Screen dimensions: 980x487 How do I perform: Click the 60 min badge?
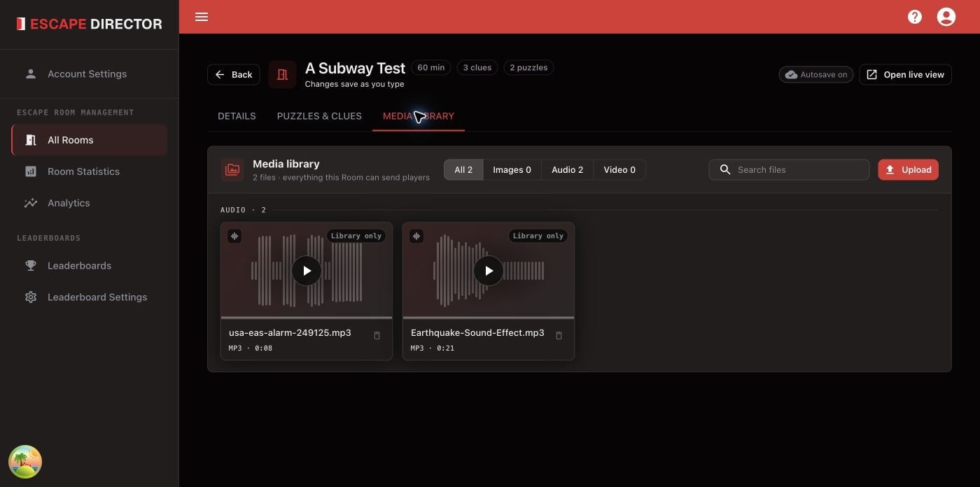(431, 68)
